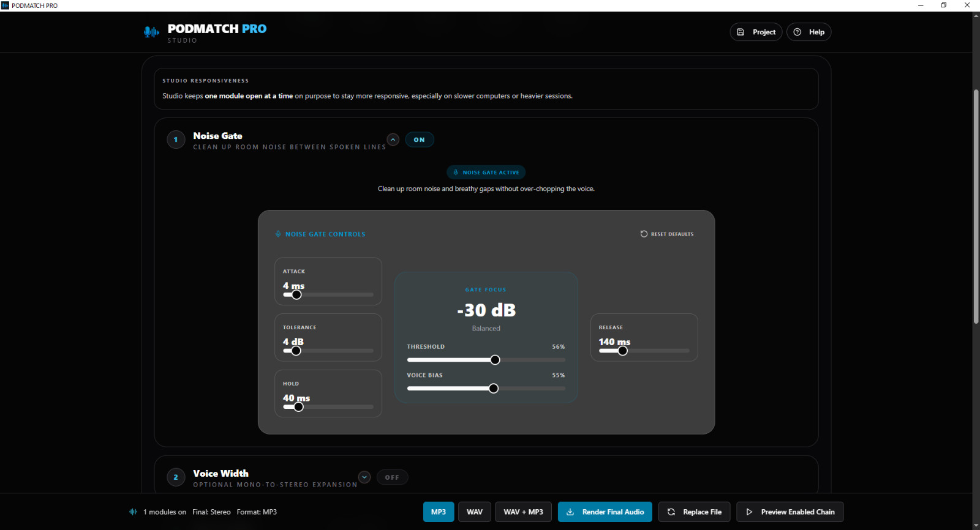Screen dimensions: 980x530
Task: Click the 4 dB tolerance value
Action: click(x=293, y=342)
